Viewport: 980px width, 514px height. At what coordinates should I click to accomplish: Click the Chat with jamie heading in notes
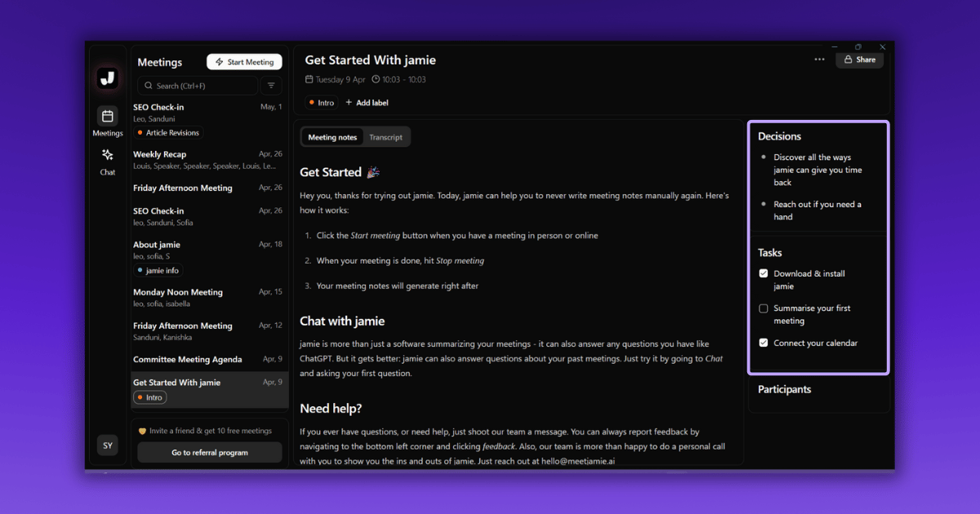(342, 321)
